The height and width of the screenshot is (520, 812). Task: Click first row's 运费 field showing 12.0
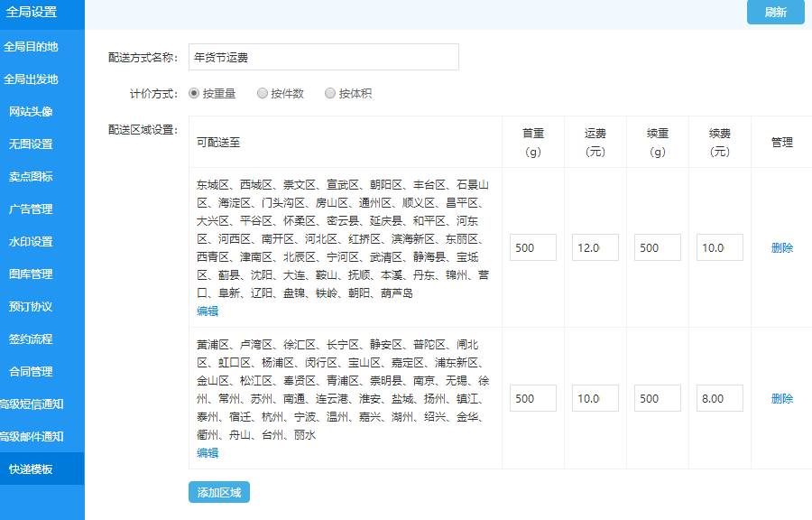tap(595, 248)
